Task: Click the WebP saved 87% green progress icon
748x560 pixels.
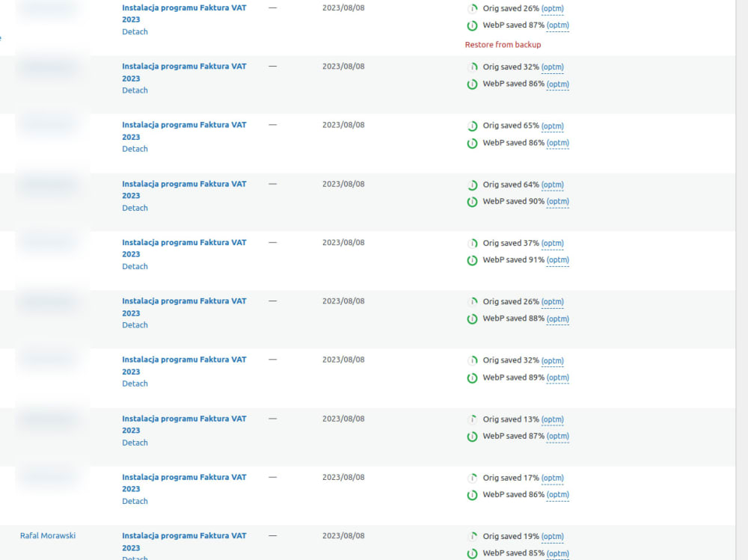Action: pyautogui.click(x=472, y=25)
